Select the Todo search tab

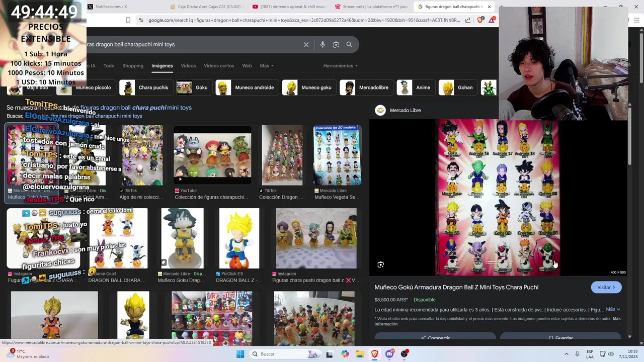(x=109, y=66)
